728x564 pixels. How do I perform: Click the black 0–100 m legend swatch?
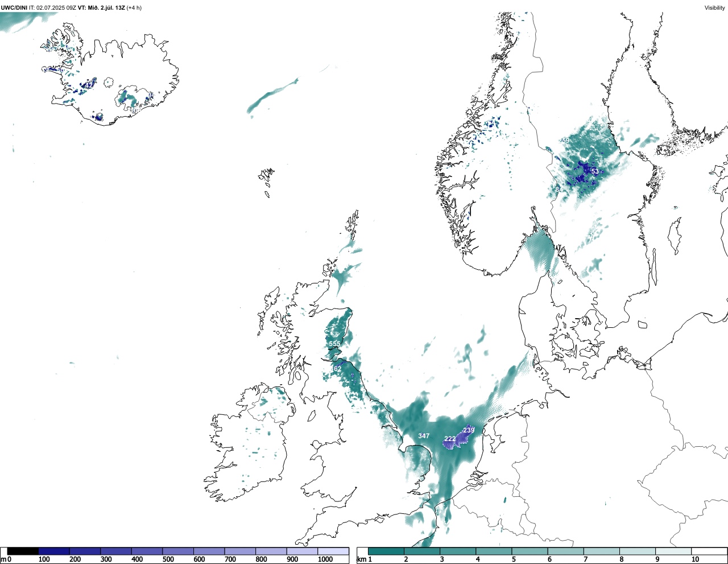pyautogui.click(x=23, y=551)
